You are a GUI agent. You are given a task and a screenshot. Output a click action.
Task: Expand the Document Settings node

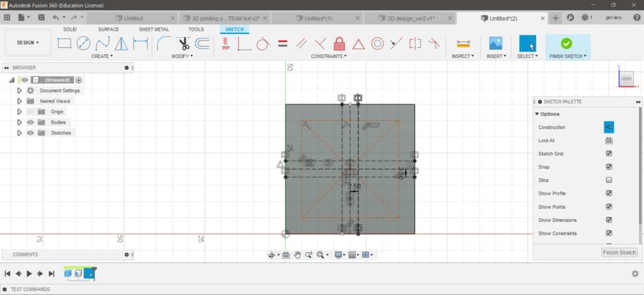pos(20,91)
